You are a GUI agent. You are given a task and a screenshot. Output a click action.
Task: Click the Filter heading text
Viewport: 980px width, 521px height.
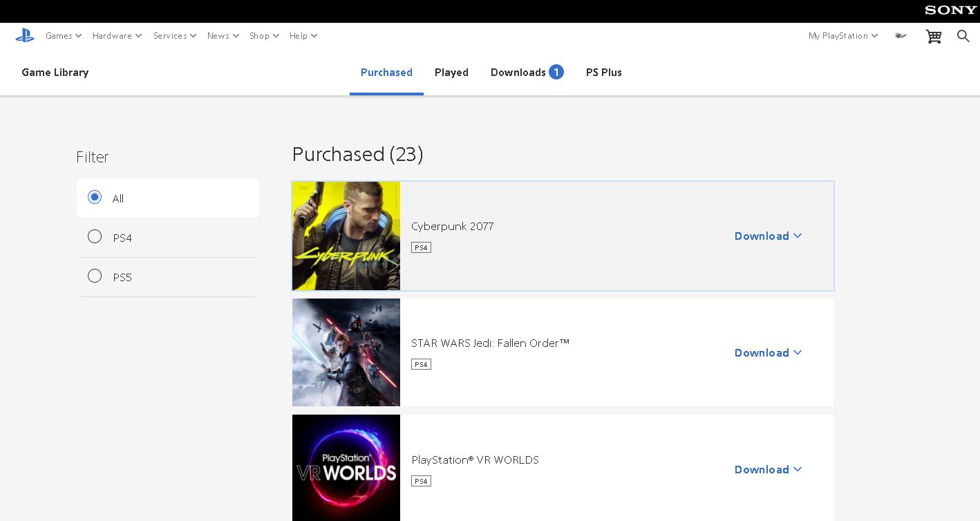click(93, 158)
